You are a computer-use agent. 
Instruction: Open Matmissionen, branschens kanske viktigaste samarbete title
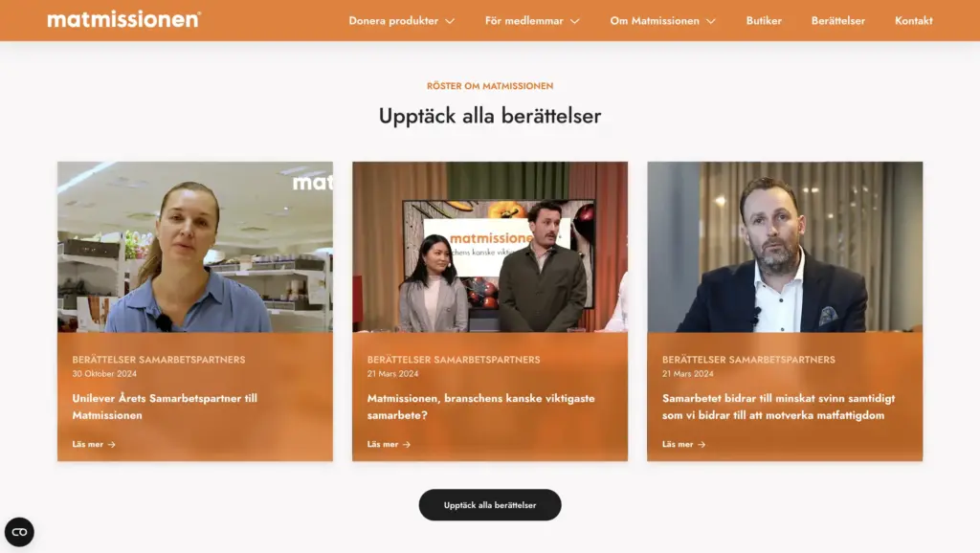pyautogui.click(x=480, y=407)
